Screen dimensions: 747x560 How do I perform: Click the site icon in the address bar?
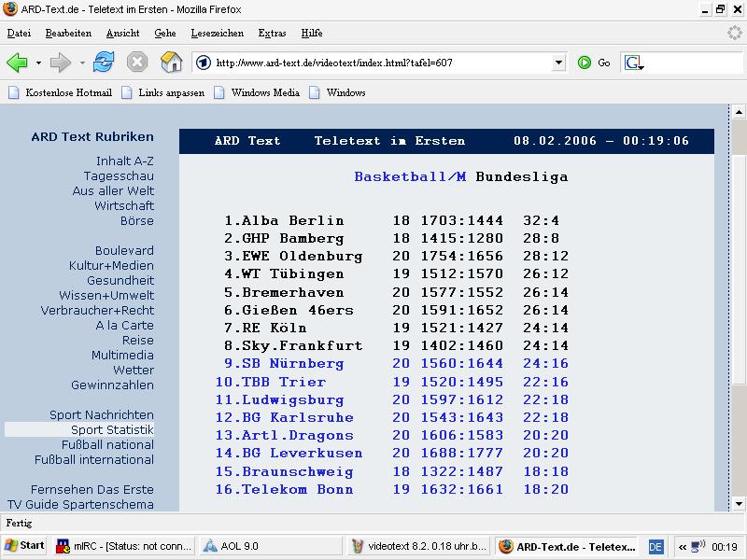coord(204,63)
